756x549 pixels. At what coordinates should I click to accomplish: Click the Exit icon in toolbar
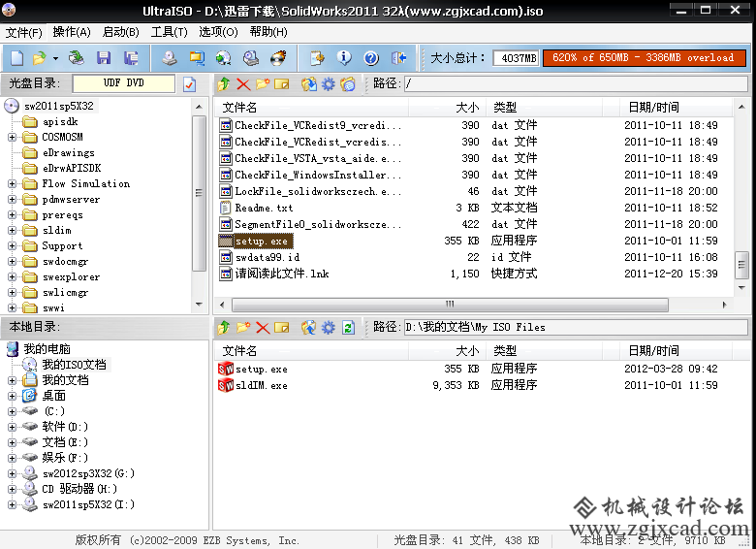pyautogui.click(x=398, y=58)
